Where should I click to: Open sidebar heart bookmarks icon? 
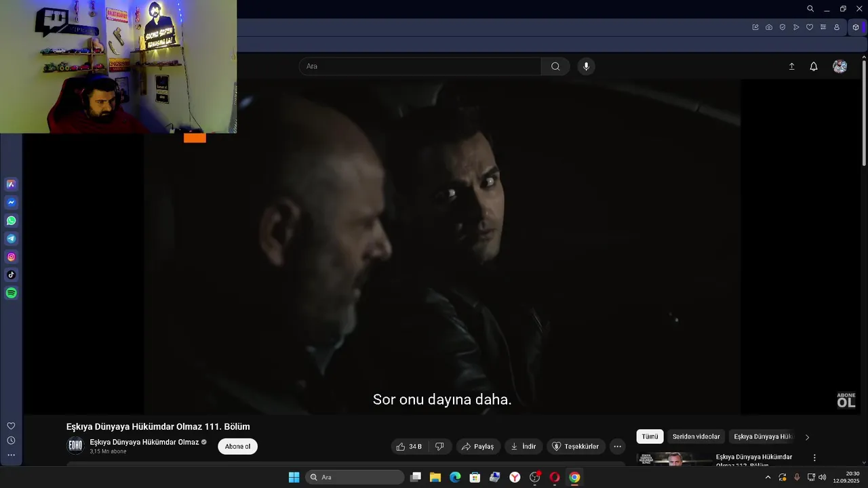tap(11, 426)
